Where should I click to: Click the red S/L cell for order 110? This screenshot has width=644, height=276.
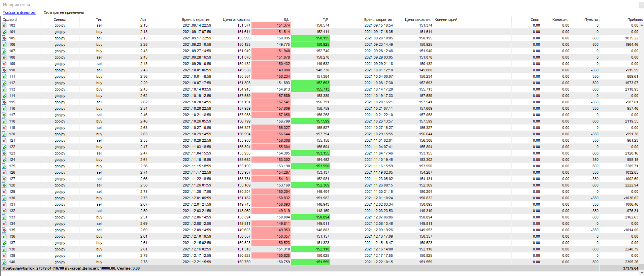point(271,70)
